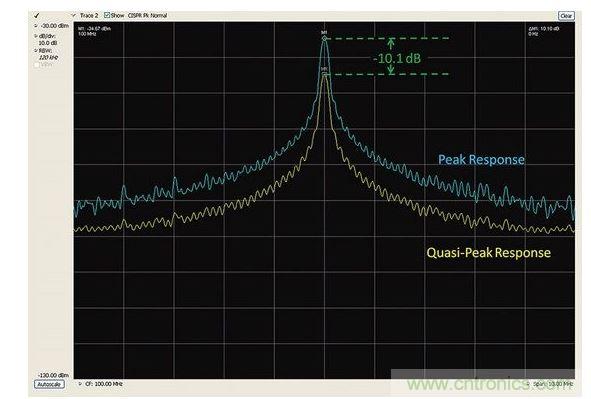591x399 pixels.
Task: Toggle the Show trace checkbox
Action: pyautogui.click(x=107, y=15)
